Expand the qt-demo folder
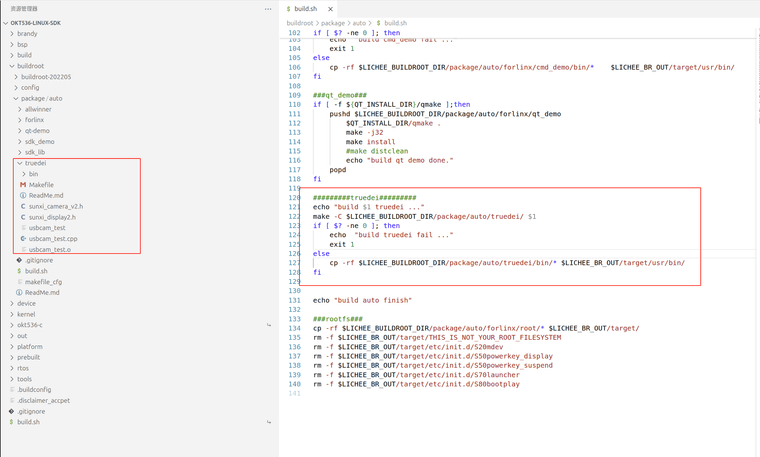Image resolution: width=760 pixels, height=457 pixels. (x=33, y=130)
